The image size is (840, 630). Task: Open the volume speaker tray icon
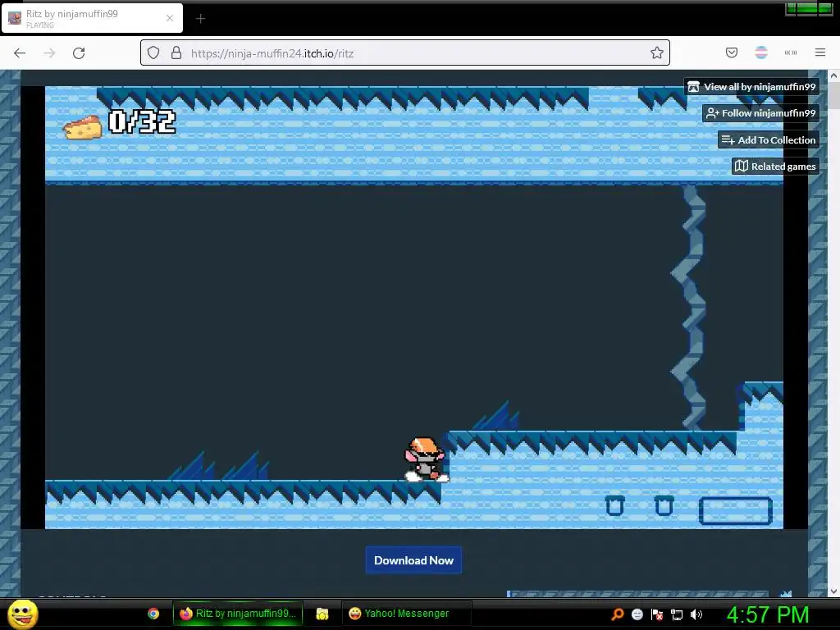696,614
